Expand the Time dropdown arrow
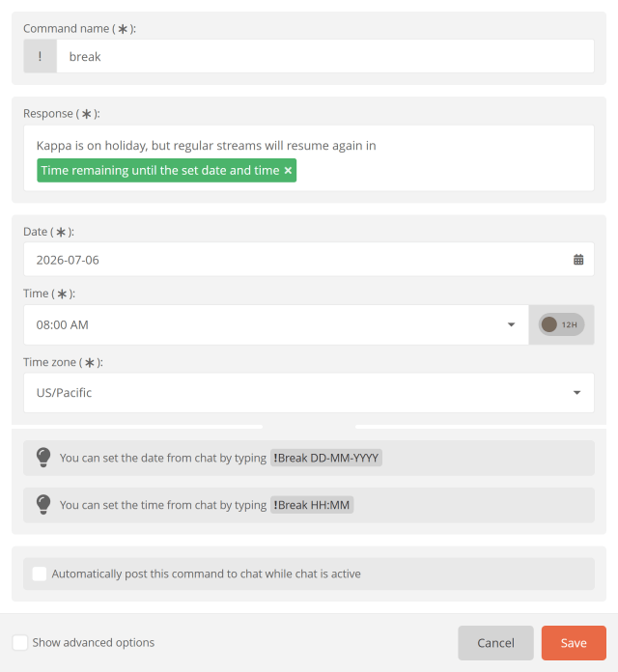 (x=511, y=324)
